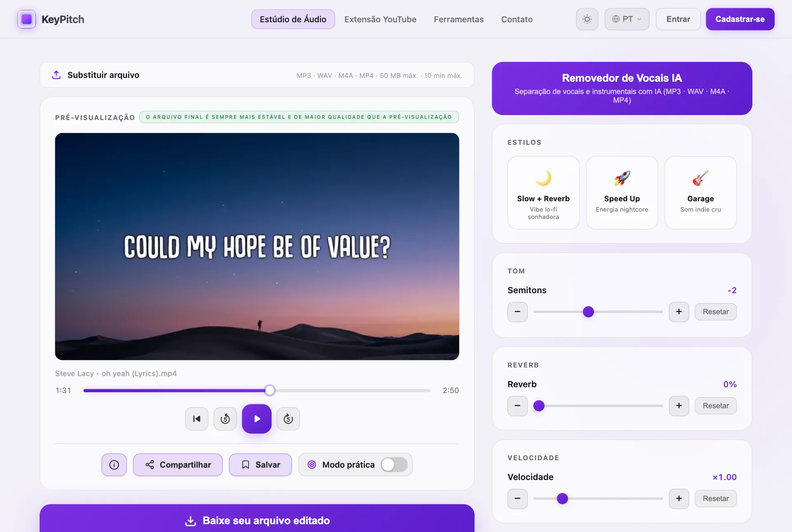Screen dimensions: 792x532
Task: Skip forward five seconds
Action: point(288,419)
